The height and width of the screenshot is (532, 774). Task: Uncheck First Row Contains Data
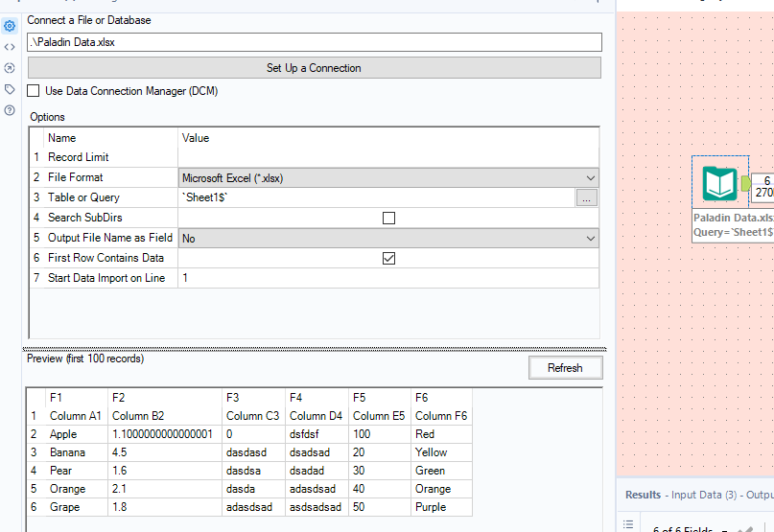388,258
